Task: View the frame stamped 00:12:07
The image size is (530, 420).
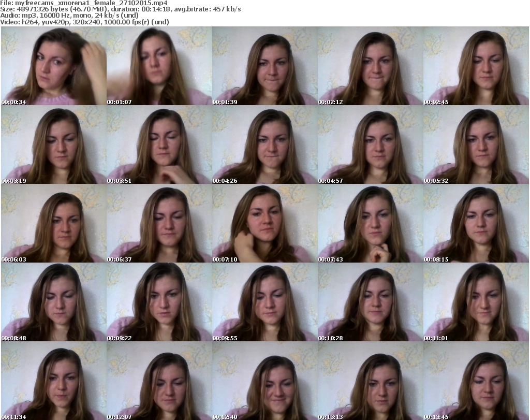Action: [x=159, y=381]
